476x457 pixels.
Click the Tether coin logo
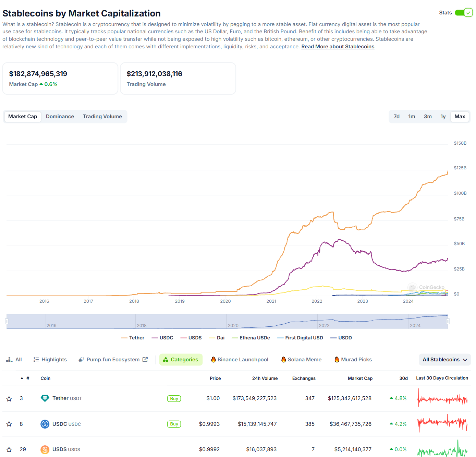45,398
